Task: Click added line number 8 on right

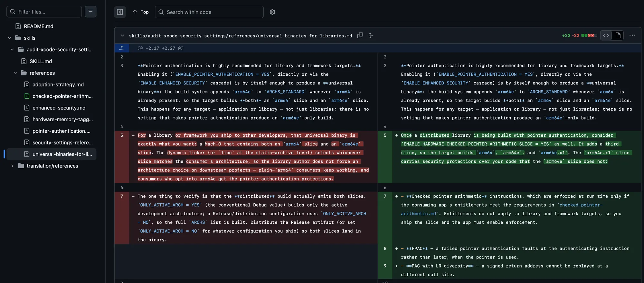Action: (x=385, y=249)
